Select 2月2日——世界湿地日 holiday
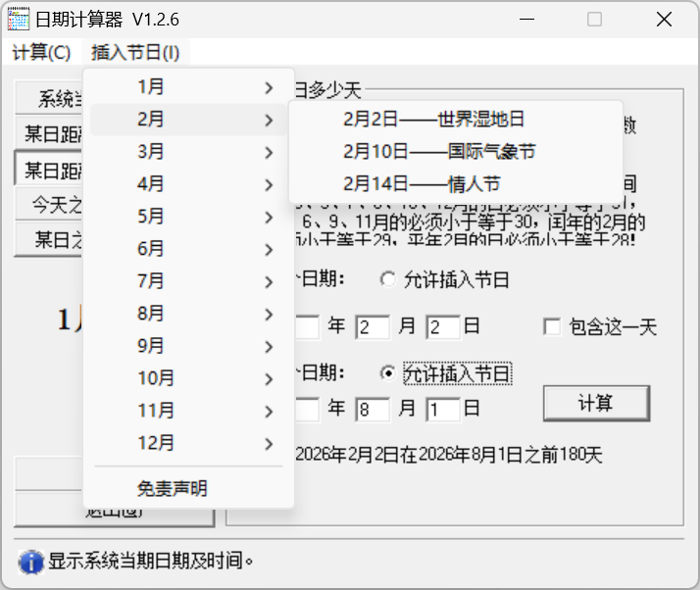 433,120
